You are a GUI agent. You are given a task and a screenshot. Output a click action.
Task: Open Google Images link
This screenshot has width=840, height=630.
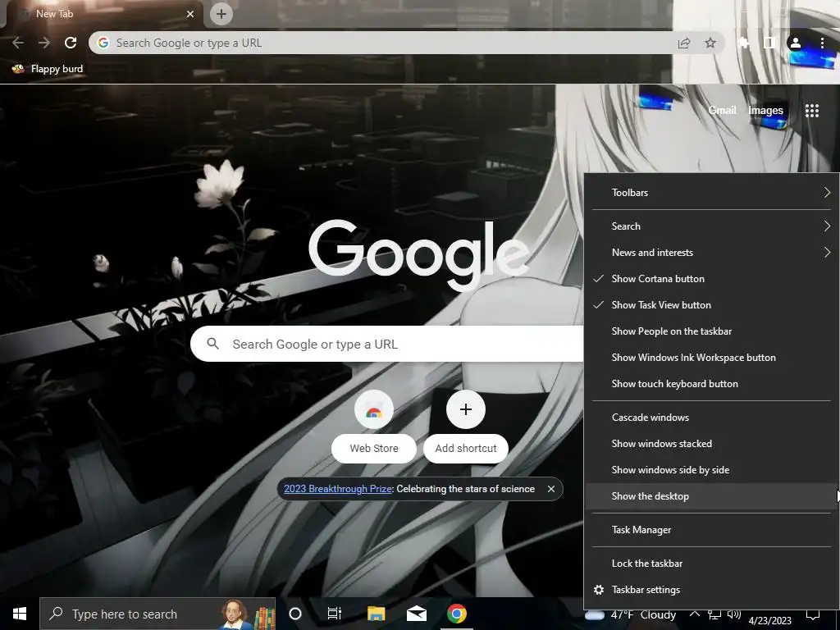point(765,111)
